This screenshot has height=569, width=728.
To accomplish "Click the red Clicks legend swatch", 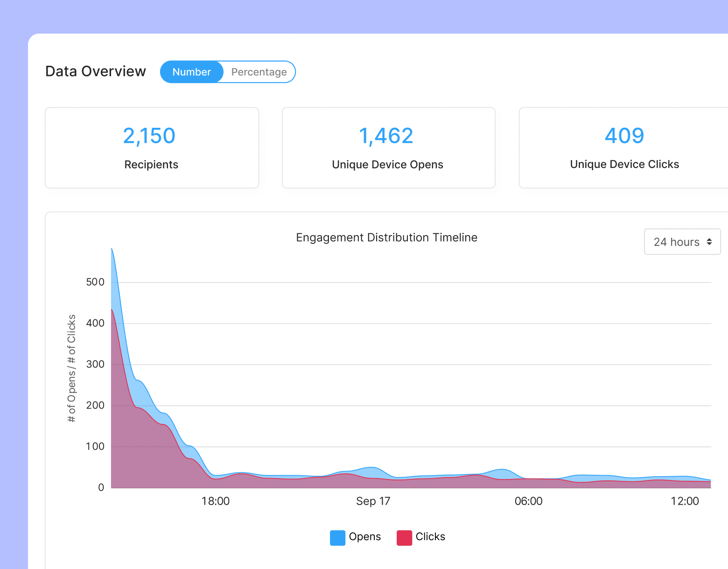I will [403, 537].
